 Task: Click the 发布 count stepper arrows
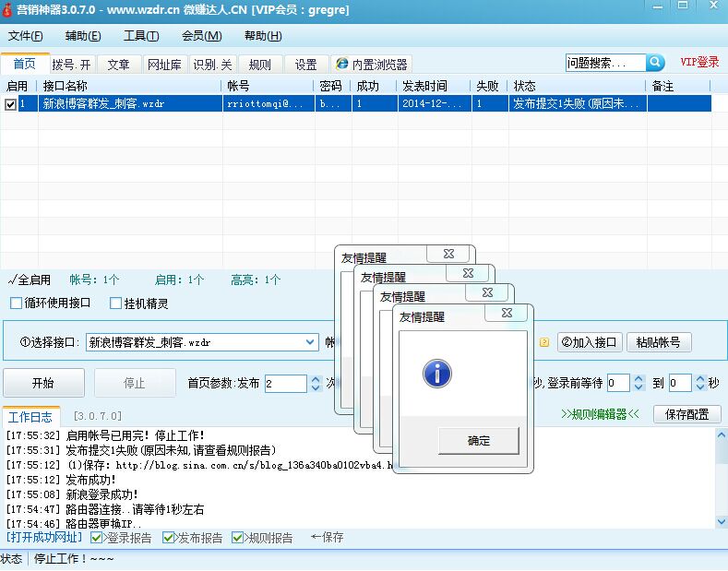316,383
